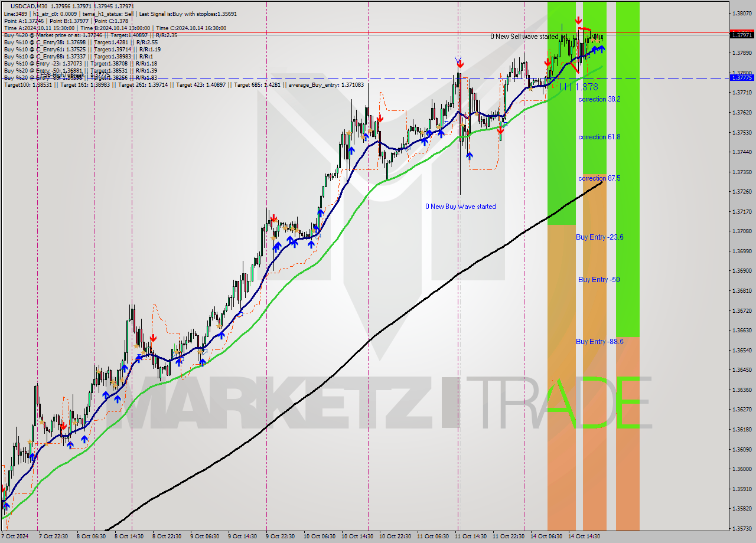Click the red sell arrow above 10 Oct 22:30
Image resolution: width=756 pixels, height=543 pixels.
[x=380, y=119]
